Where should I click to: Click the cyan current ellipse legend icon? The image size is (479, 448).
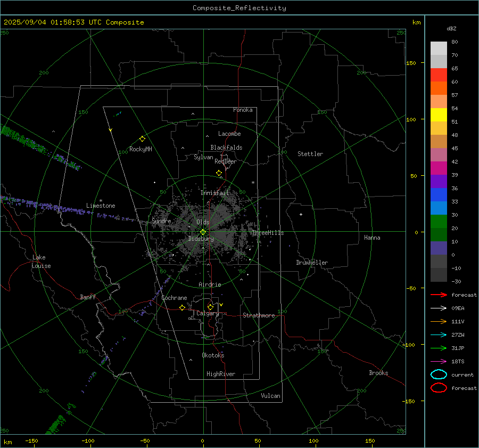coord(439,374)
